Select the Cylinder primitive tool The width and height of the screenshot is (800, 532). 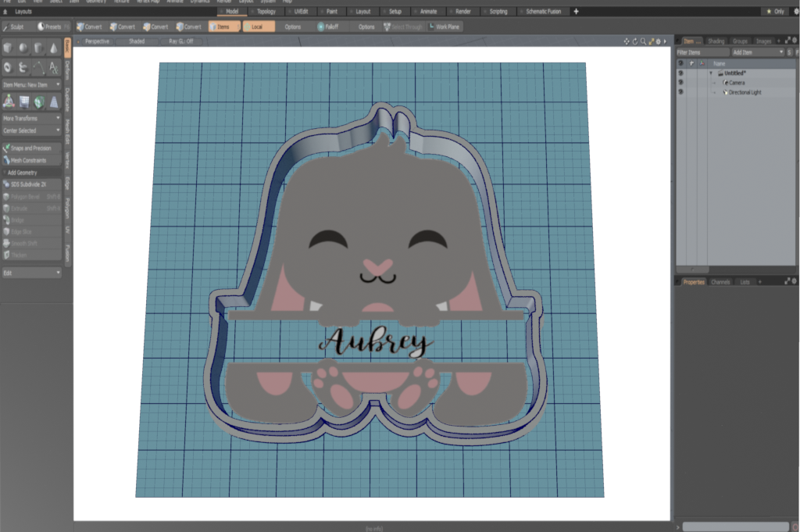click(x=39, y=48)
